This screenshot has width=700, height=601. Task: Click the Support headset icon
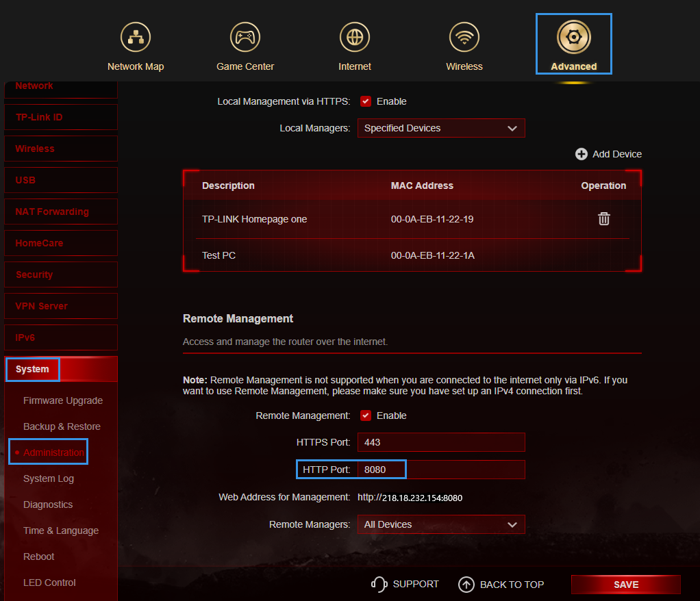click(x=379, y=584)
